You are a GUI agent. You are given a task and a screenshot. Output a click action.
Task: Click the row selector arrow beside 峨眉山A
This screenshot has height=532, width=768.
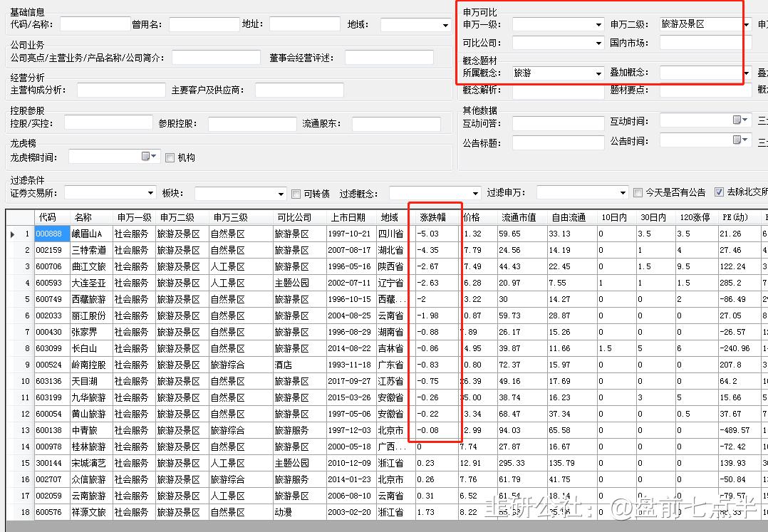(13, 233)
